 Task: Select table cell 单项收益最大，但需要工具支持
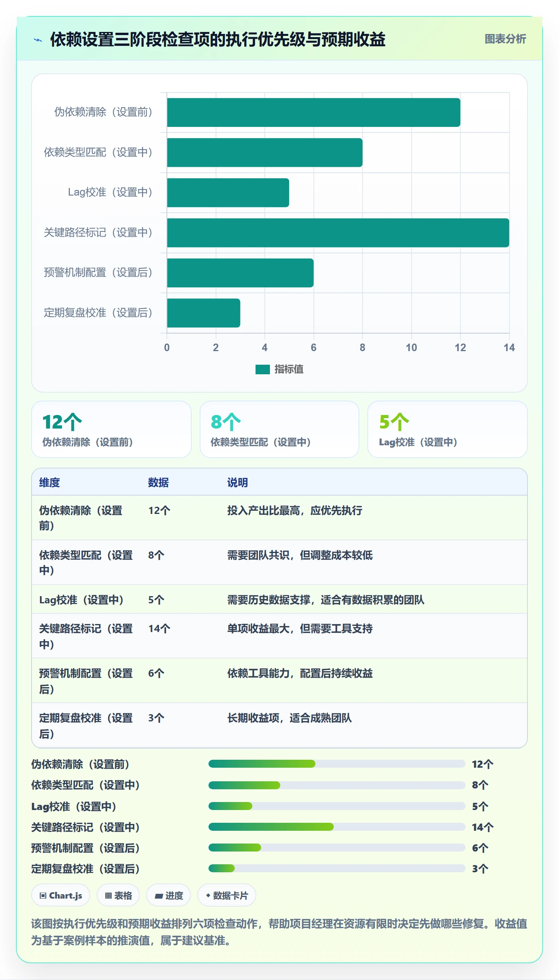click(300, 628)
